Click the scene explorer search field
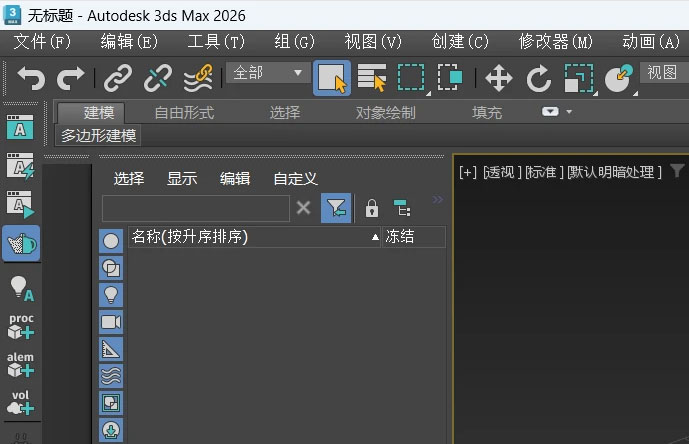689x444 pixels. [x=196, y=208]
